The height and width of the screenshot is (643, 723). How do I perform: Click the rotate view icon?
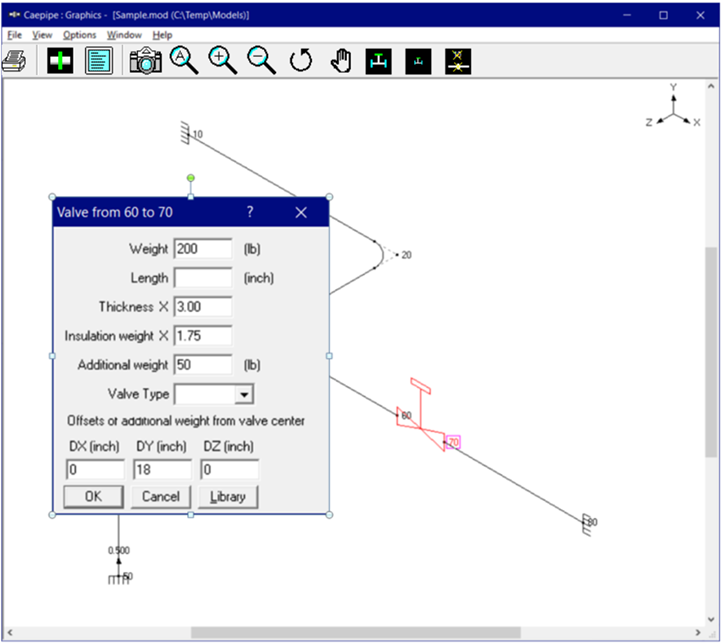301,61
